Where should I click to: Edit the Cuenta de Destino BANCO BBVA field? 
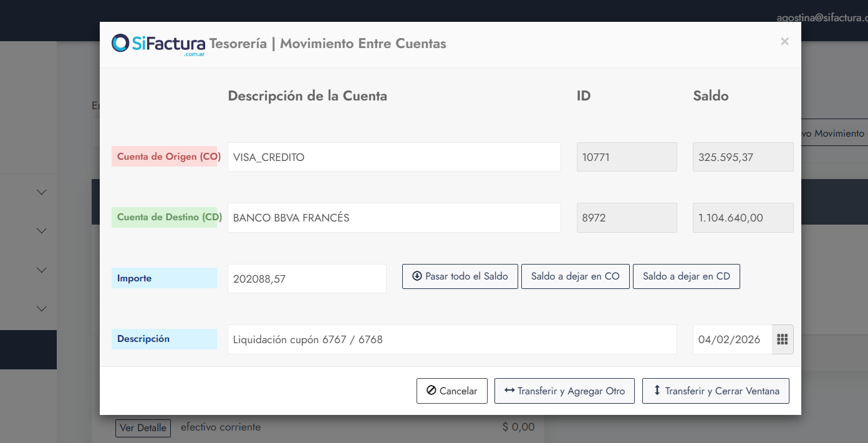[x=393, y=218]
